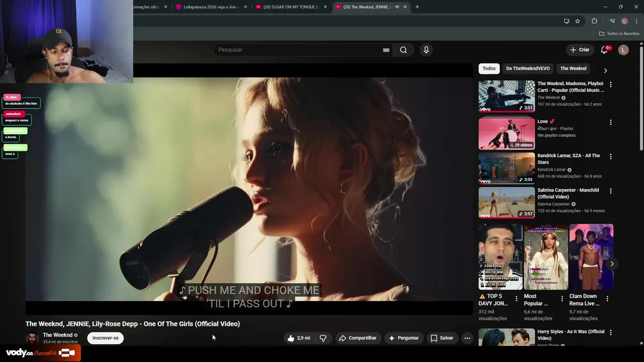The image size is (644, 362).
Task: Switch to Lollapalooza 2026 browser tab
Action: coord(211,7)
